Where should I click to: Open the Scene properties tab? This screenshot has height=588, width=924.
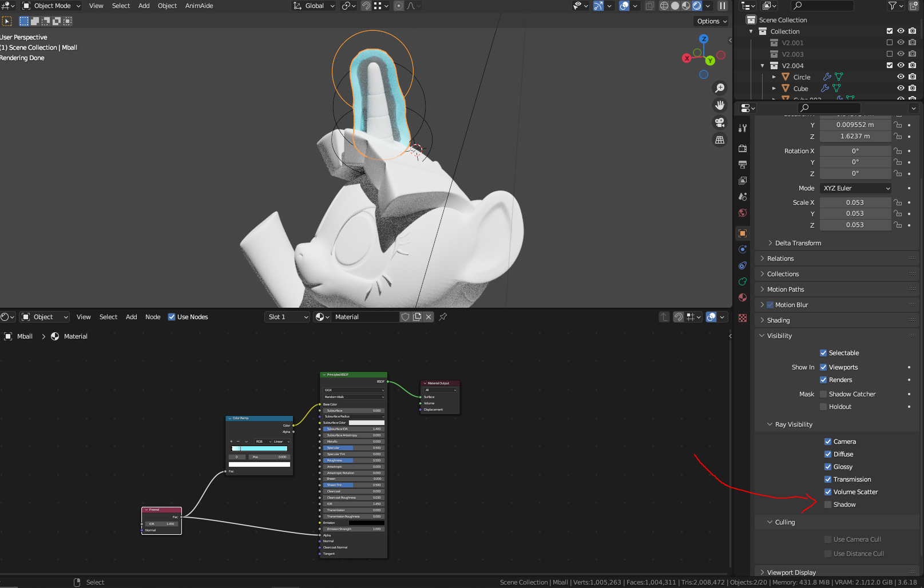(x=743, y=197)
